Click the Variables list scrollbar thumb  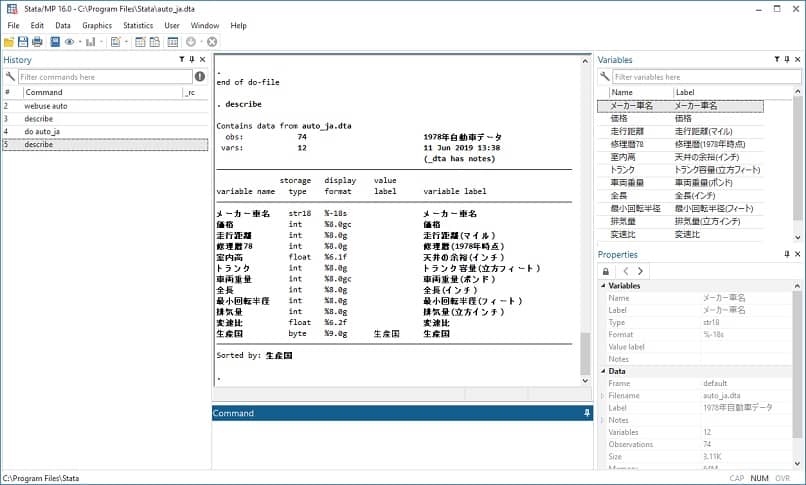[x=798, y=159]
